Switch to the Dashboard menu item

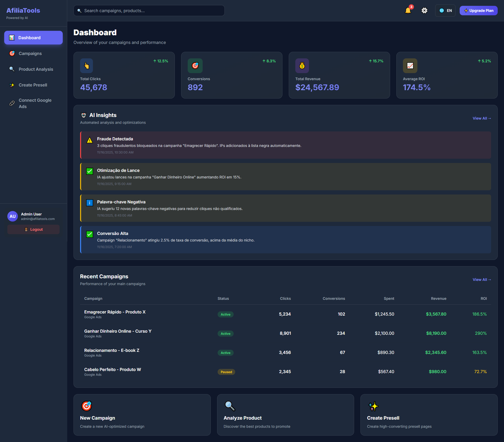pyautogui.click(x=33, y=38)
